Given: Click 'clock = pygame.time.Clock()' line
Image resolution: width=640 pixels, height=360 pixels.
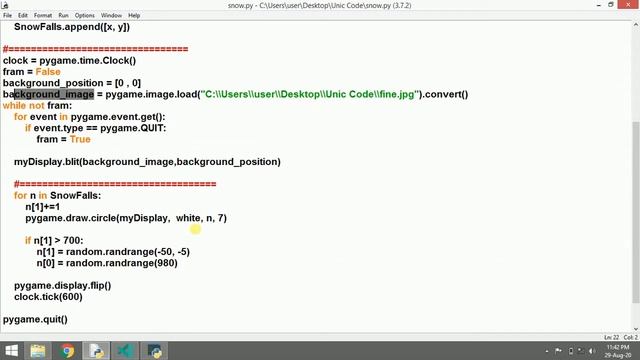Looking at the screenshot, I should 69,60.
